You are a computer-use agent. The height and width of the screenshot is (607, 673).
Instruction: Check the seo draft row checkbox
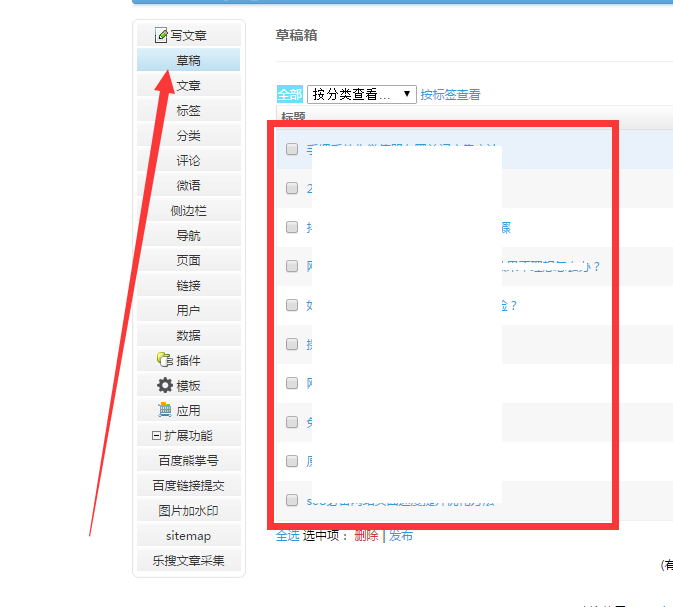(x=292, y=500)
